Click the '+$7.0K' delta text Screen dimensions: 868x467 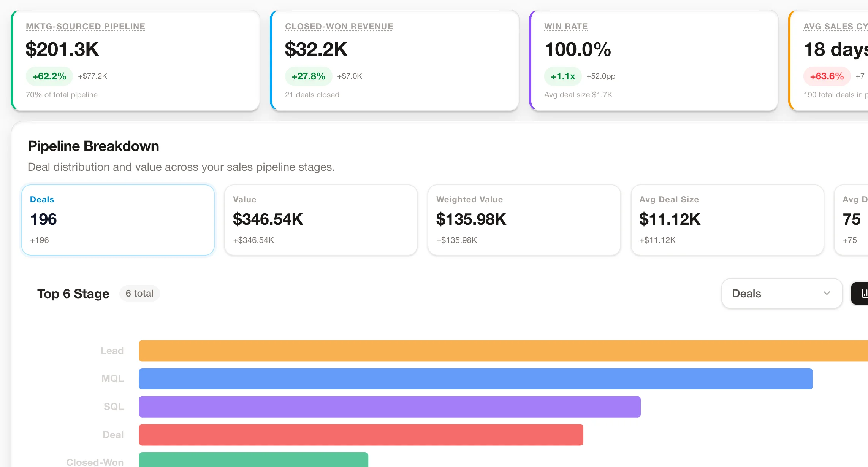pos(350,76)
